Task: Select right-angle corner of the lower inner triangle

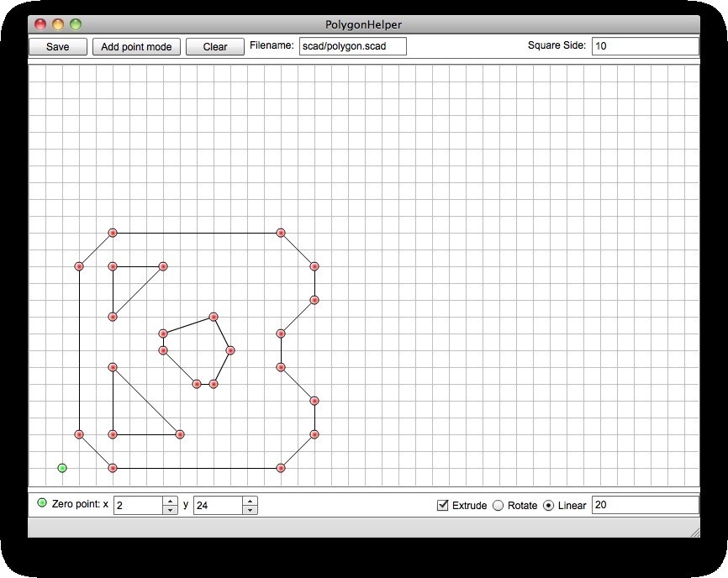Action: [113, 434]
